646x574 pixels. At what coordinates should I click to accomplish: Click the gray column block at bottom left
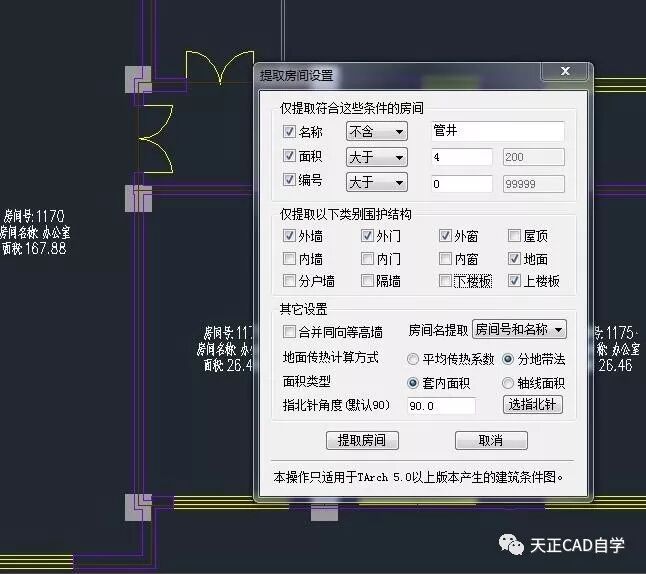pos(138,507)
